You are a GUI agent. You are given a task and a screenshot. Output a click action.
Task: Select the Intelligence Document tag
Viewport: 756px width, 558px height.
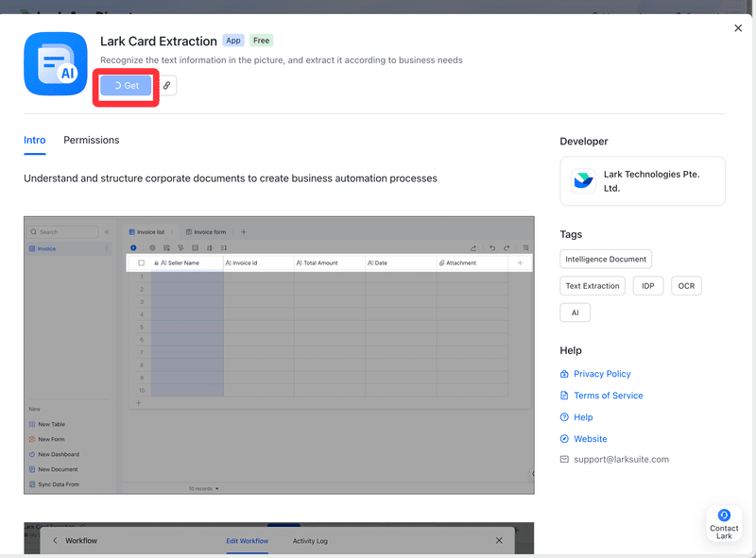[606, 260]
